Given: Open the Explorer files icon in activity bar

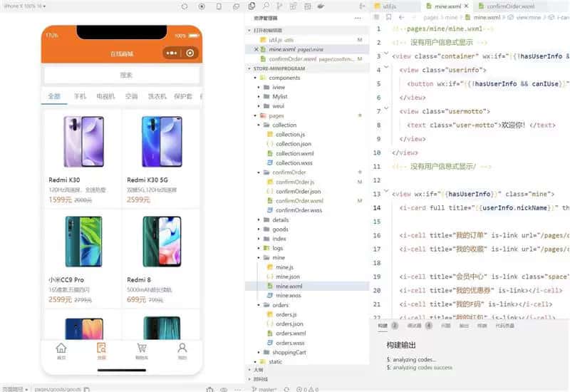Looking at the screenshot, I should click(x=252, y=6).
